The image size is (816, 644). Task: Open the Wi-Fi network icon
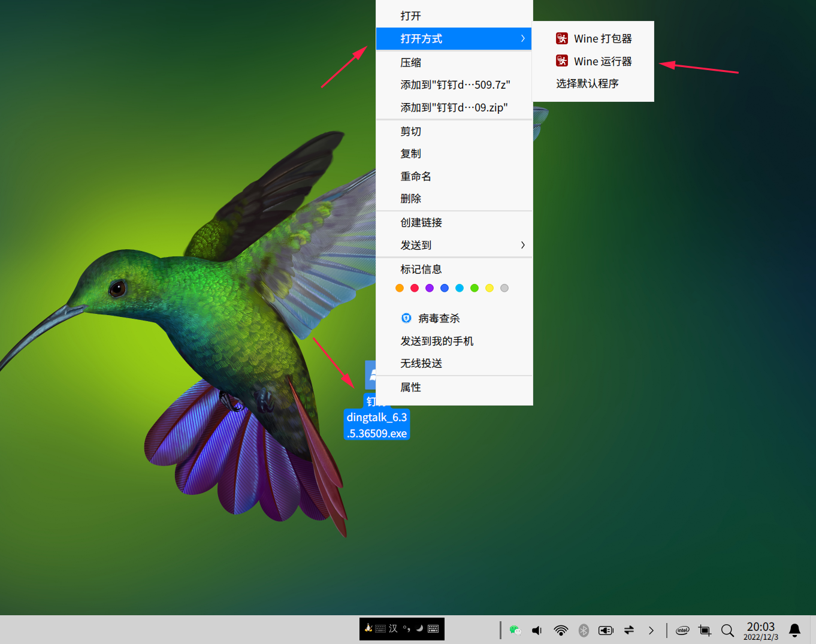[561, 630]
